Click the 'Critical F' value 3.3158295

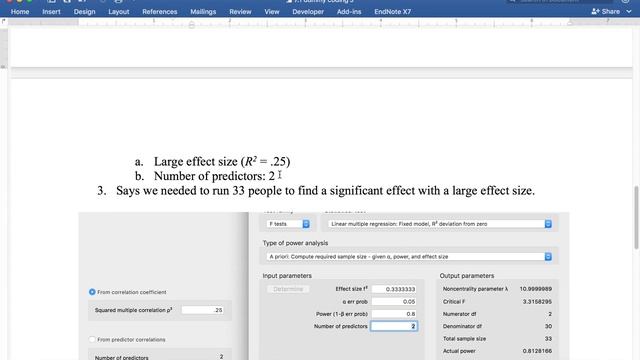(x=537, y=302)
